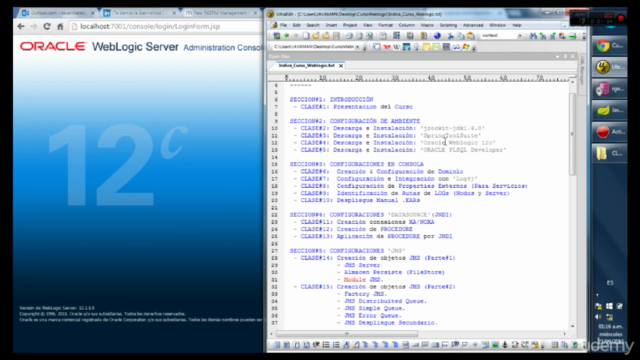Click the blue globe browser icon in UltraEdit

[x=437, y=36]
